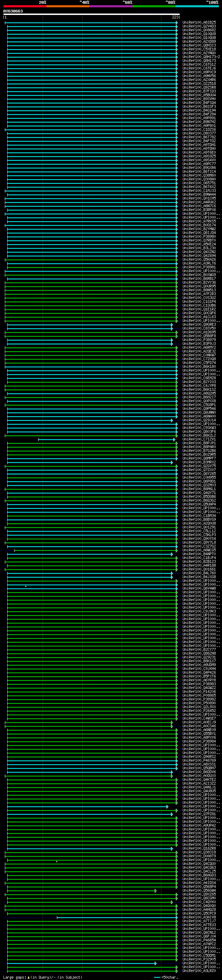Select label UniRef100_O80377
The image size is (222, 980).
(199, 133)
